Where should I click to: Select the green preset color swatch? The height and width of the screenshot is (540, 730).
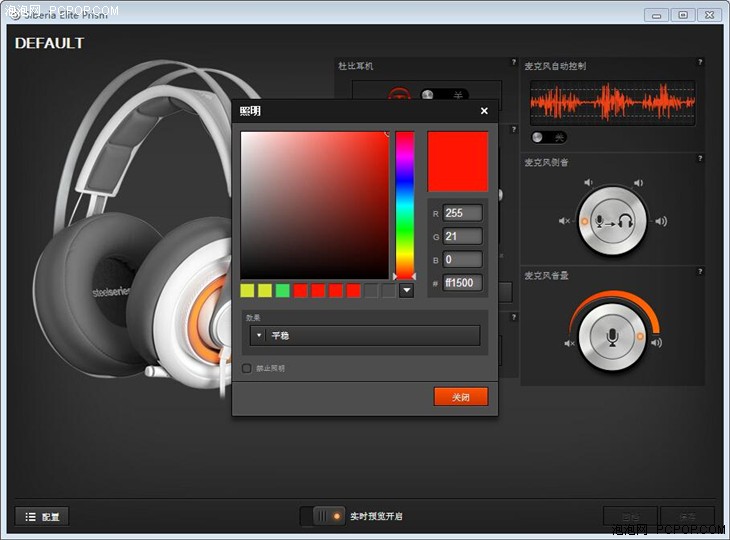283,291
